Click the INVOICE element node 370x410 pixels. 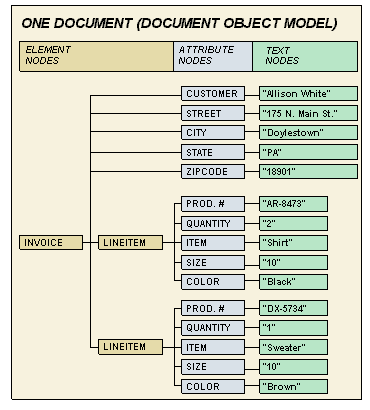point(51,242)
